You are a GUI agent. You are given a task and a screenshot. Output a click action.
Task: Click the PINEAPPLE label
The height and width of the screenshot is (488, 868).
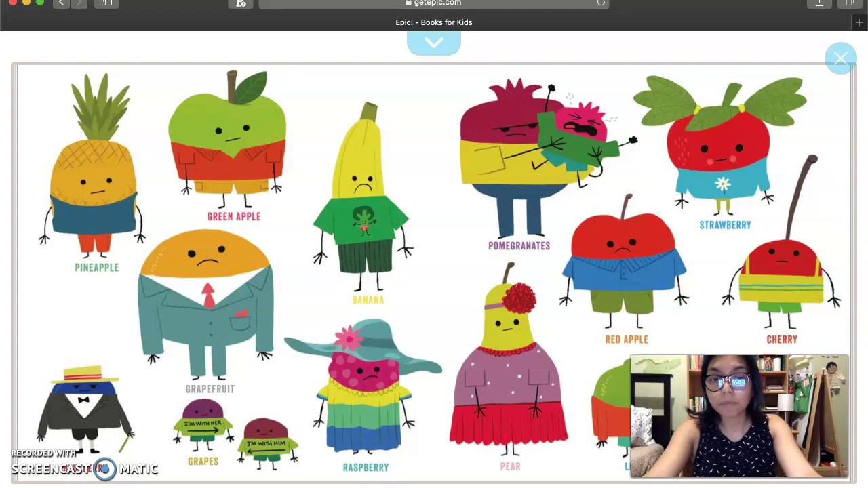click(x=96, y=268)
